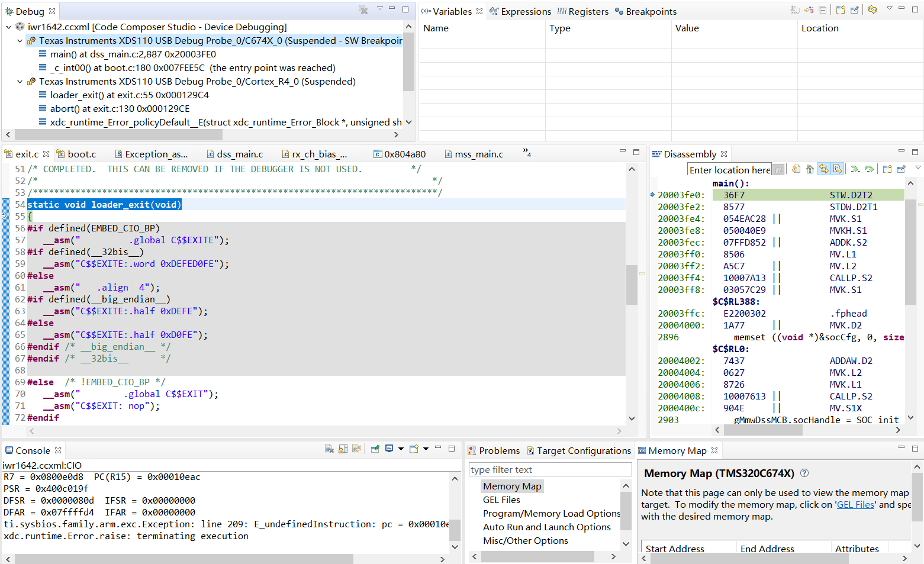The width and height of the screenshot is (924, 564).
Task: Click the Refresh icon in Variables toolbar
Action: coord(872,9)
